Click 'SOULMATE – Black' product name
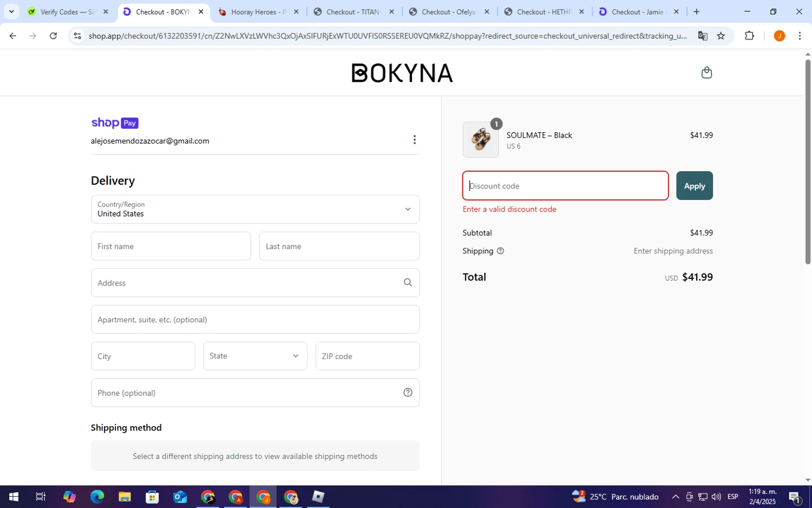 (539, 135)
